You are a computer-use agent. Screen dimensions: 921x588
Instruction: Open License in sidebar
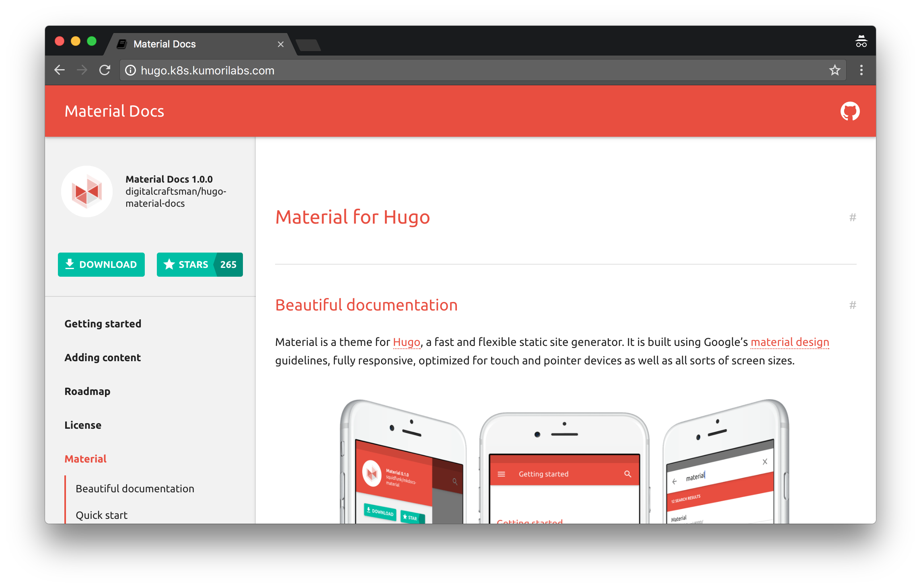(83, 425)
